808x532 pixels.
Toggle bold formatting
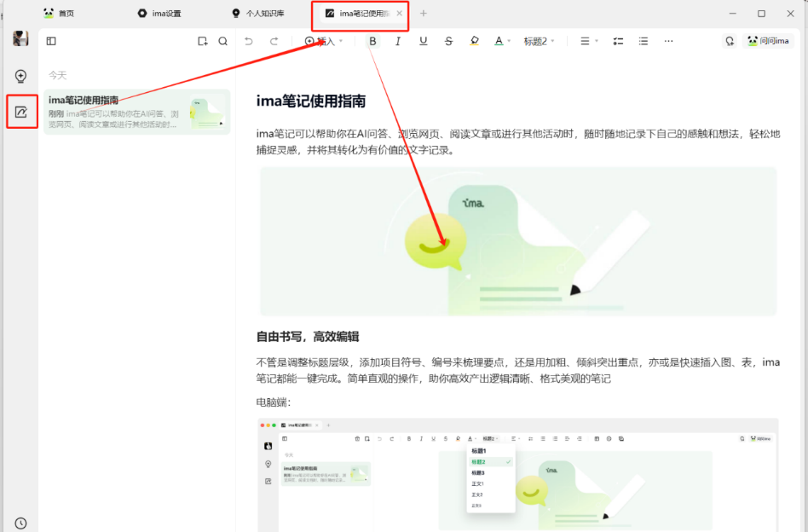click(x=372, y=41)
